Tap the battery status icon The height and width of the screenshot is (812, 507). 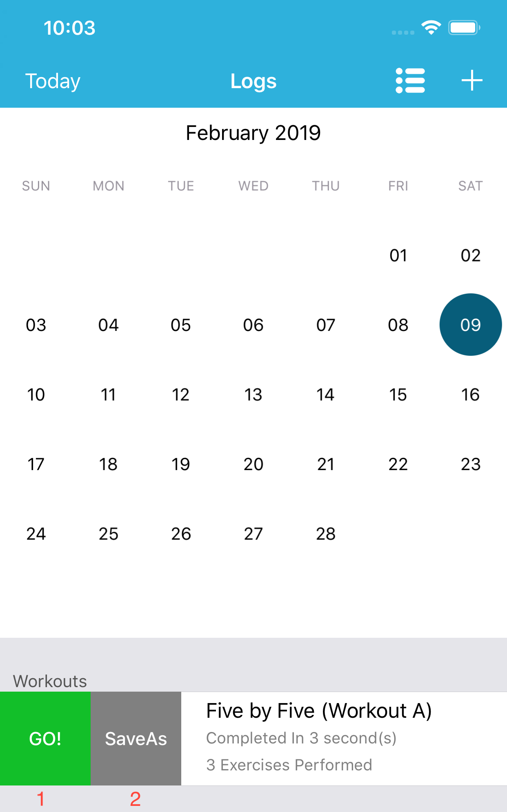[x=464, y=28]
